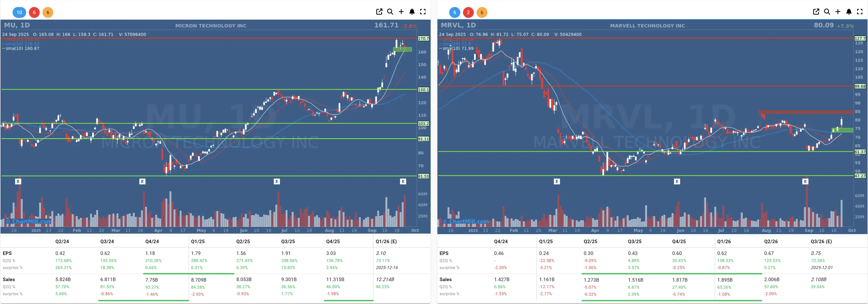Click MRVL sales growth 63.26%
The height and width of the screenshot is (304, 868).
click(x=724, y=287)
